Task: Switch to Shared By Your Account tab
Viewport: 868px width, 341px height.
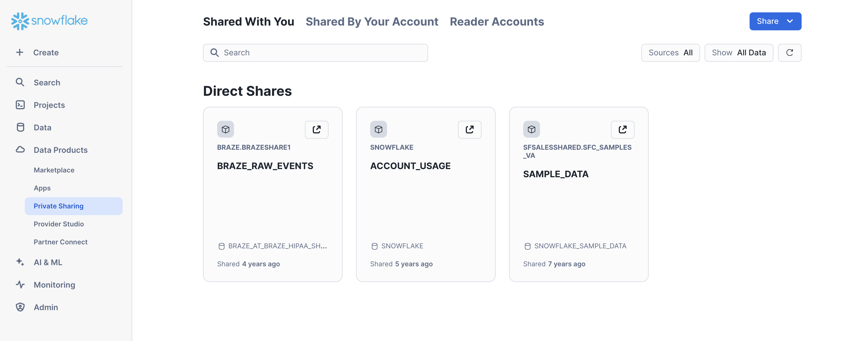Action: (372, 21)
